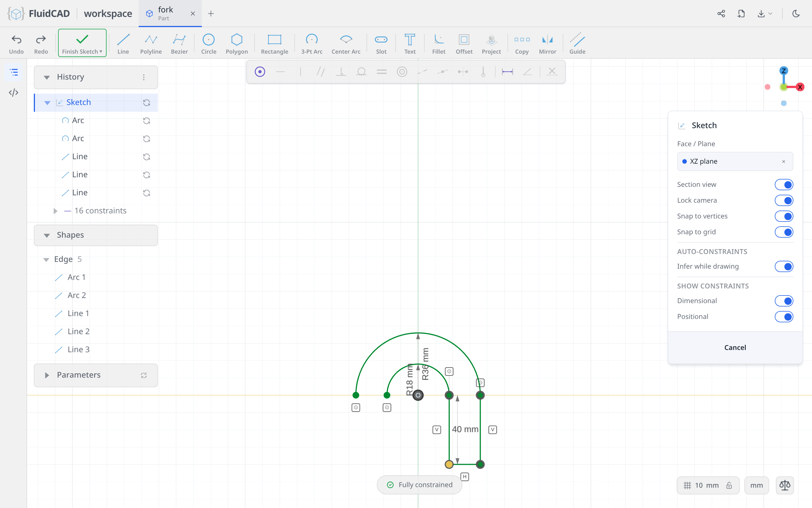The image size is (812, 508).
Task: Click the Cancel button
Action: point(735,347)
